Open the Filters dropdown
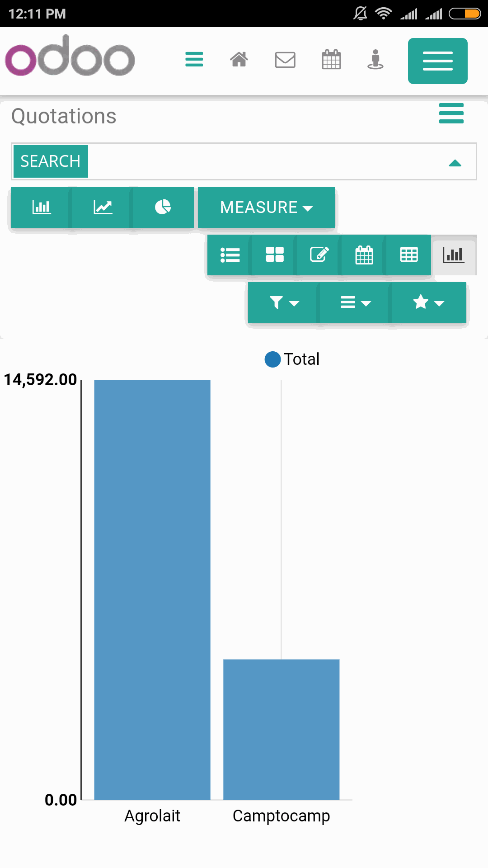This screenshot has height=868, width=488. [x=284, y=302]
